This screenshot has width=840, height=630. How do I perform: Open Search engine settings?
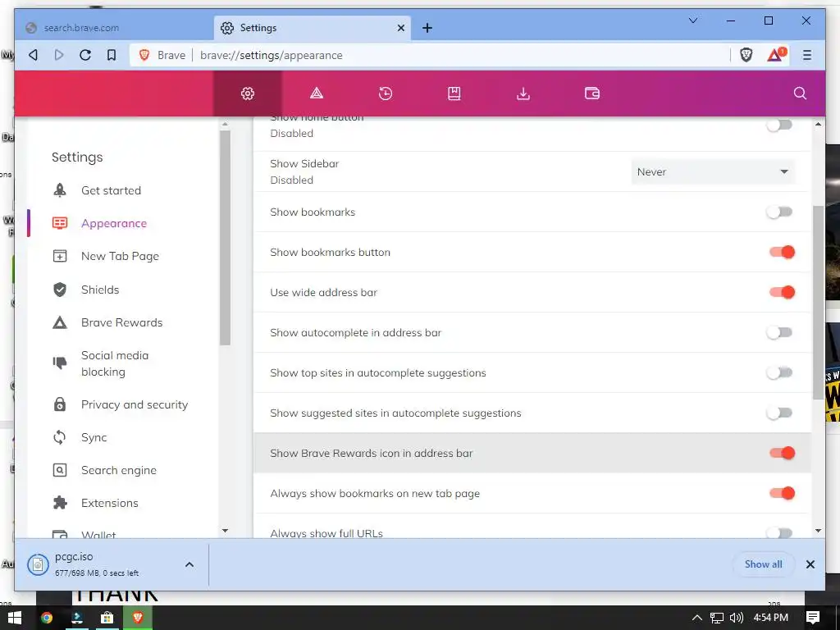click(118, 470)
